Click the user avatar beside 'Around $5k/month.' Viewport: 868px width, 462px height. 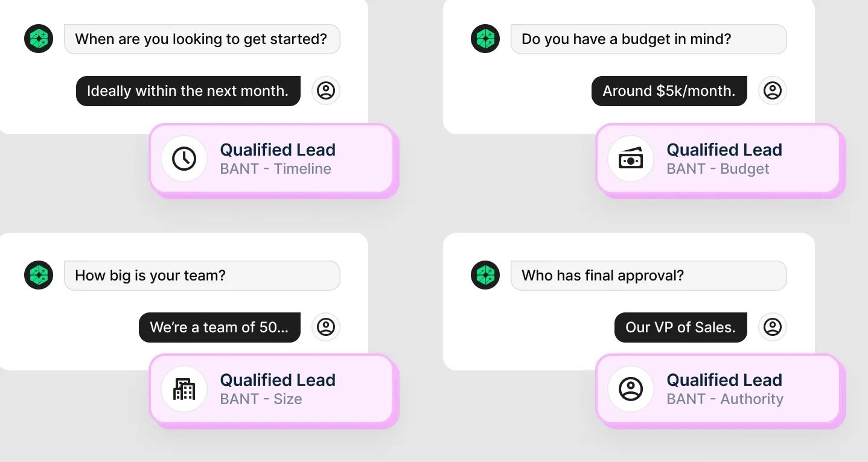coord(773,91)
